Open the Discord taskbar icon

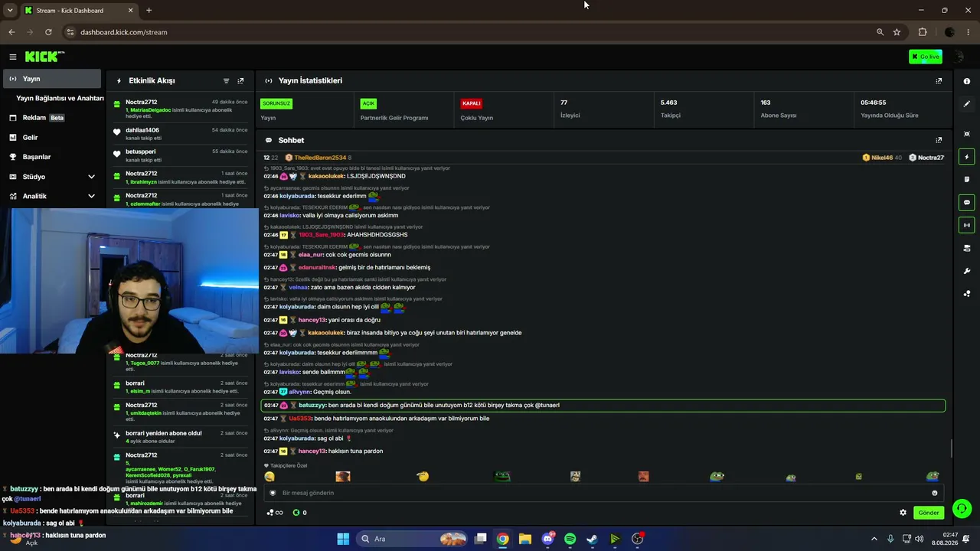(x=547, y=539)
